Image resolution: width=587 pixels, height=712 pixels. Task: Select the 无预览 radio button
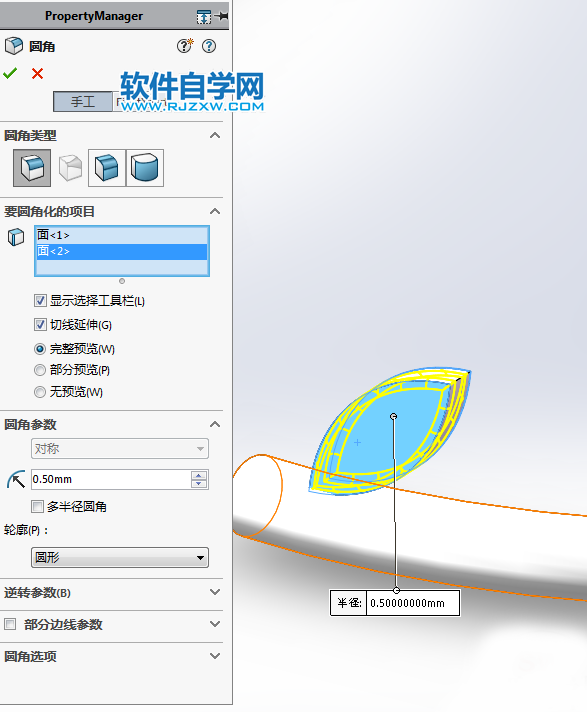(x=40, y=392)
